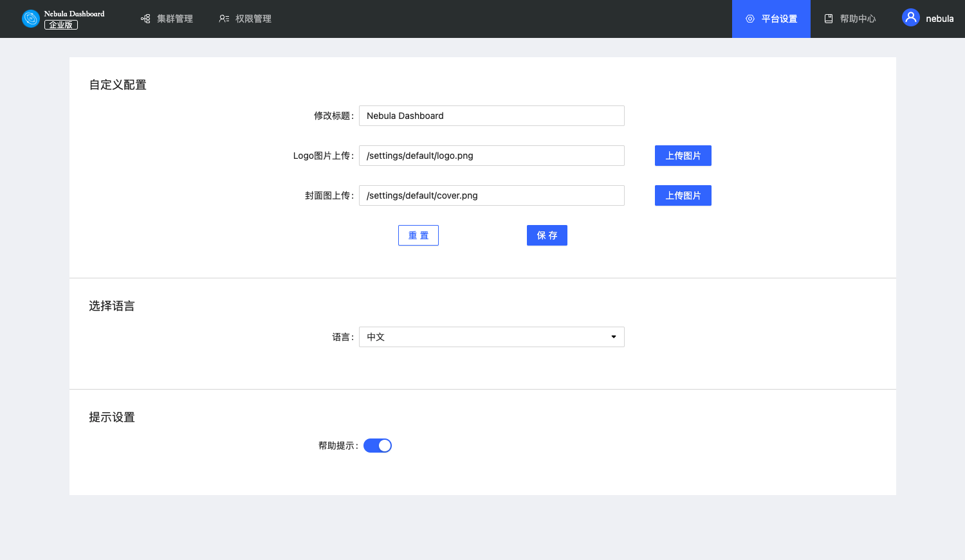
Task: Toggle the 帮助提示 switch off
Action: pos(378,446)
